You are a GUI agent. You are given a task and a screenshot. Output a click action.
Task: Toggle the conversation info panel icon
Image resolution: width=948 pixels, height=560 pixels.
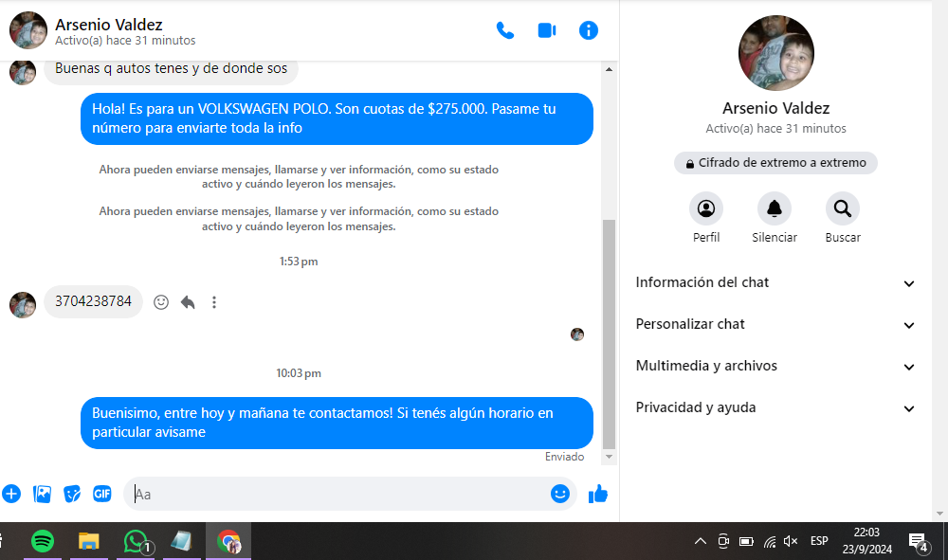pos(589,30)
